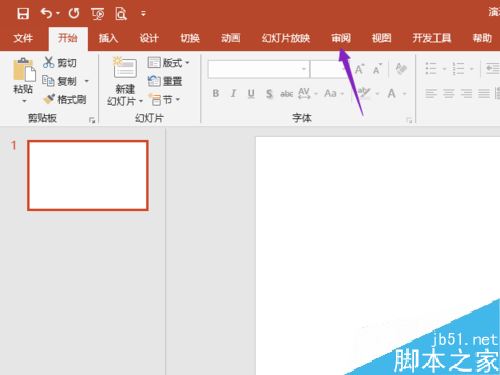Go to the 动画 tab
This screenshot has width=500, height=375.
click(230, 38)
